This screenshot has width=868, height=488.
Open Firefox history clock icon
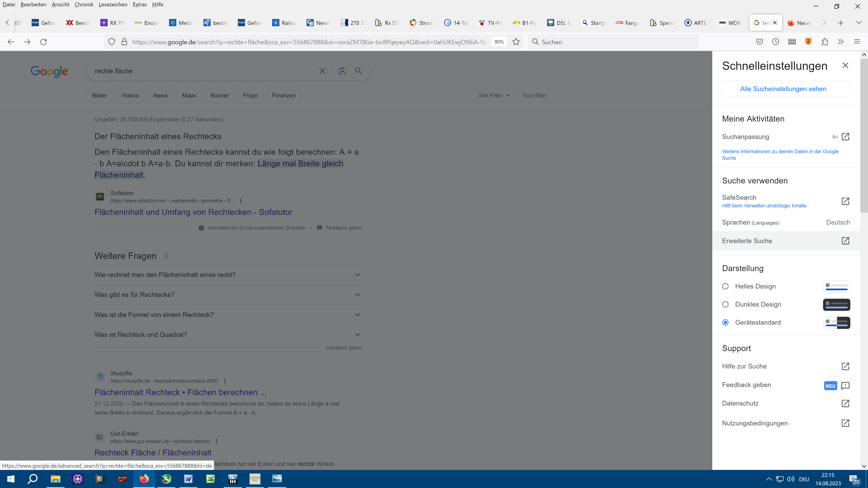tap(775, 42)
